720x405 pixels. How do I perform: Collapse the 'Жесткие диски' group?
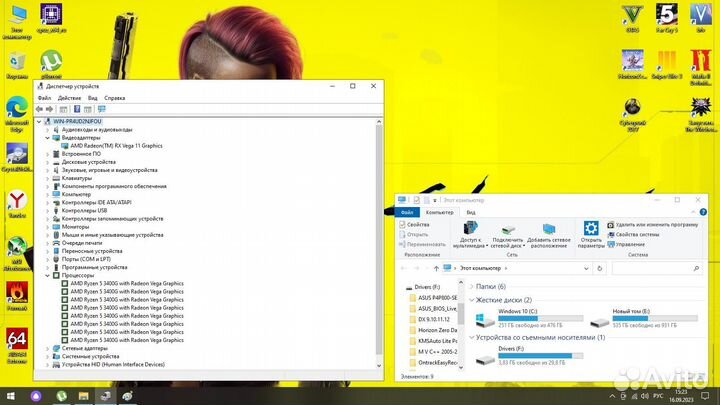coord(469,300)
